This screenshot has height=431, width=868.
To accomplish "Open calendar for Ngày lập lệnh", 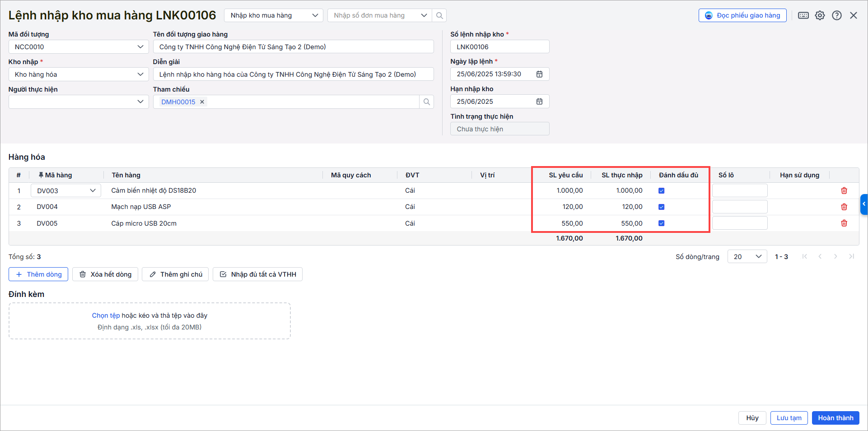I will point(539,74).
